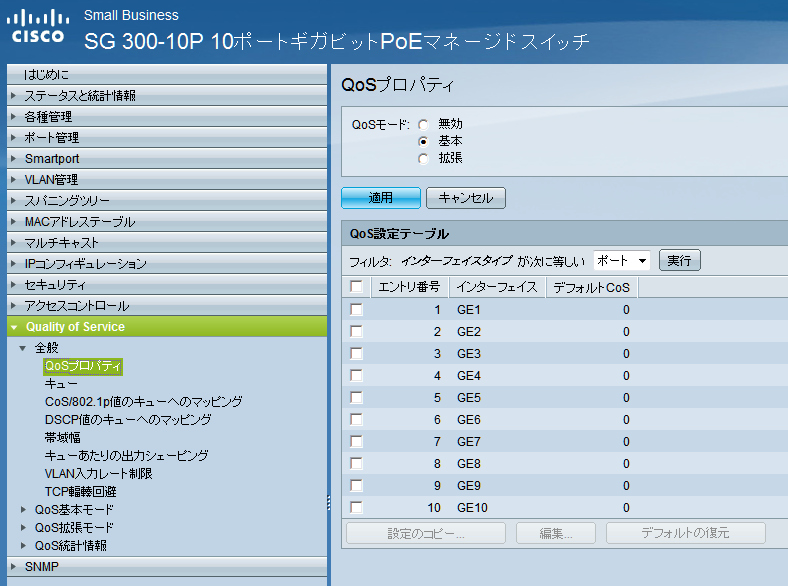Collapse the Quality of Service section arrow
The height and width of the screenshot is (586, 788).
coord(14,327)
